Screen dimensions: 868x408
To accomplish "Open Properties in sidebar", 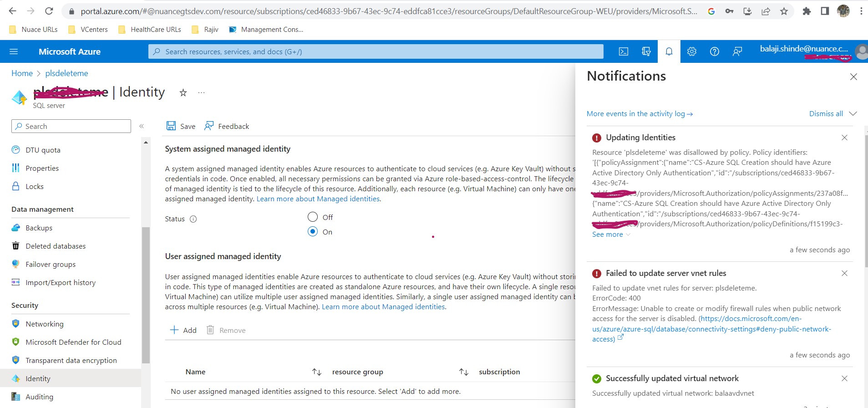I will (42, 168).
